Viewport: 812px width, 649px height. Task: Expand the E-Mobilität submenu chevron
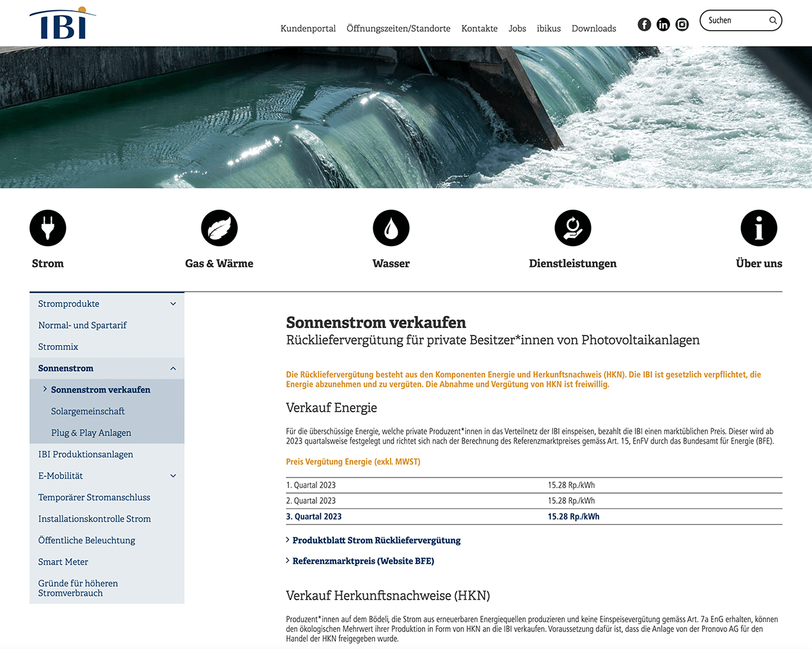click(173, 476)
